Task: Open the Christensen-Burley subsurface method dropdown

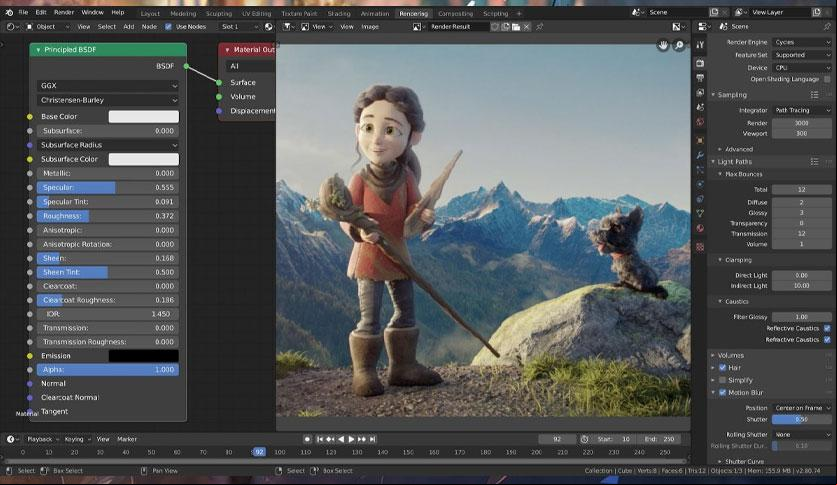Action: 108,100
